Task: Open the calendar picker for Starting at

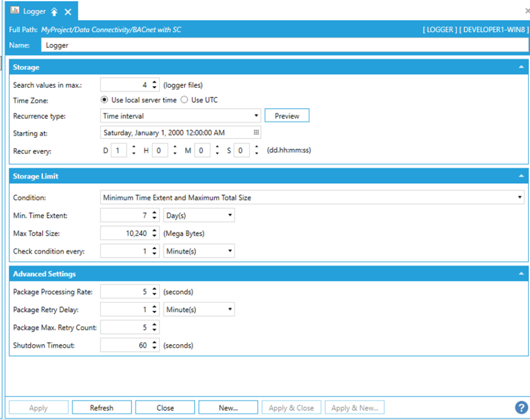Action: [x=256, y=132]
